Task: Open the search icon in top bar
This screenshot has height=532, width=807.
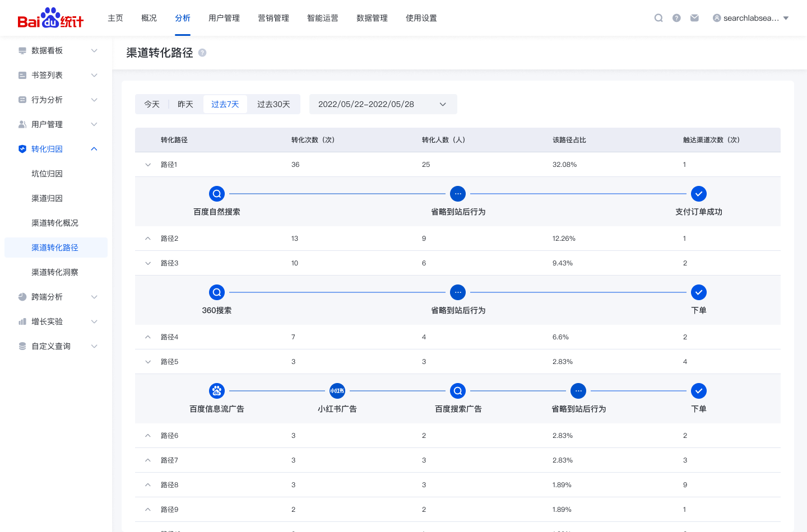Action: tap(658, 18)
